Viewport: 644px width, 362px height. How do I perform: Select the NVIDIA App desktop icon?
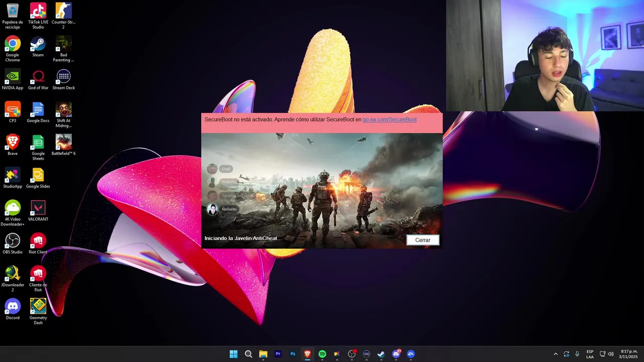(13, 79)
